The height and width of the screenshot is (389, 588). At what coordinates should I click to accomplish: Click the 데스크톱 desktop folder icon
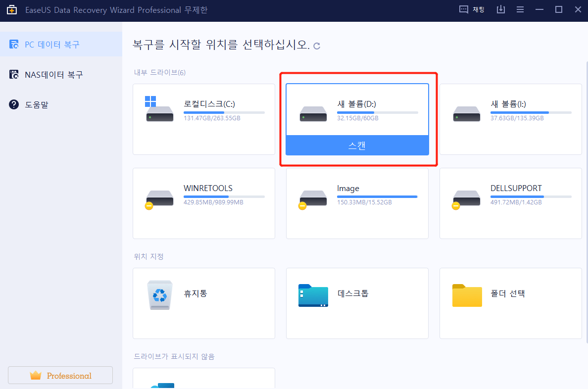[313, 295]
